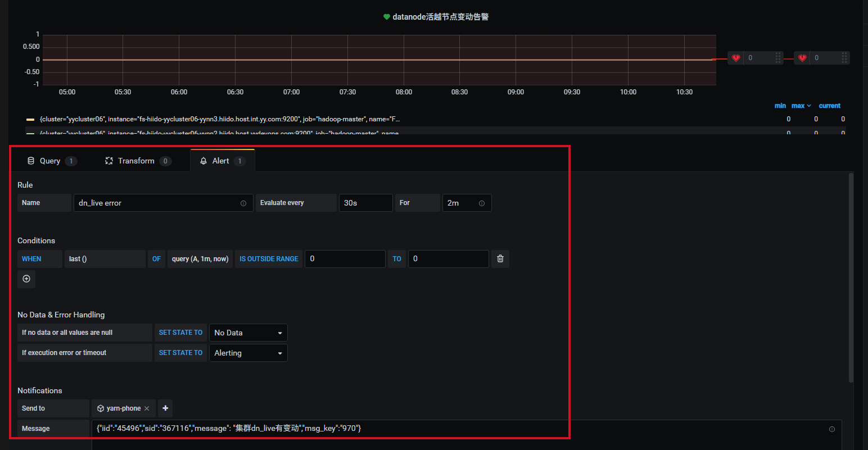Click the yellow series color swatch in legend
The width and height of the screenshot is (868, 450).
click(30, 120)
